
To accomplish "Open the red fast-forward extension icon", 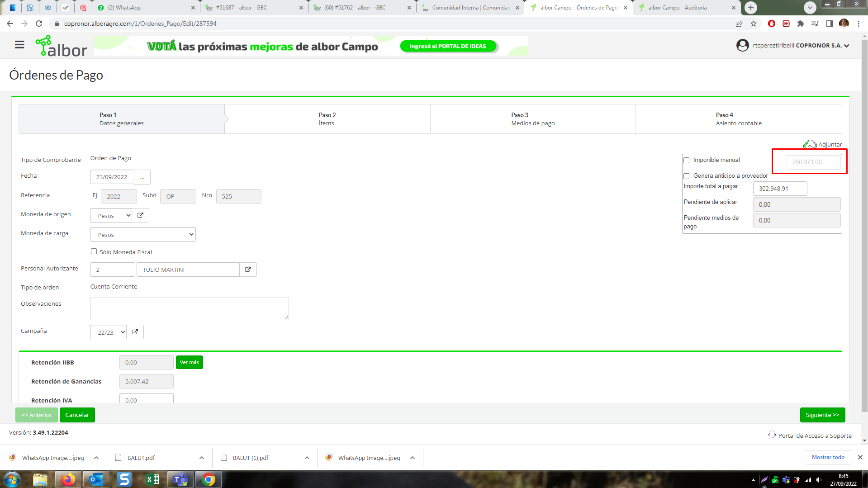I will (786, 24).
